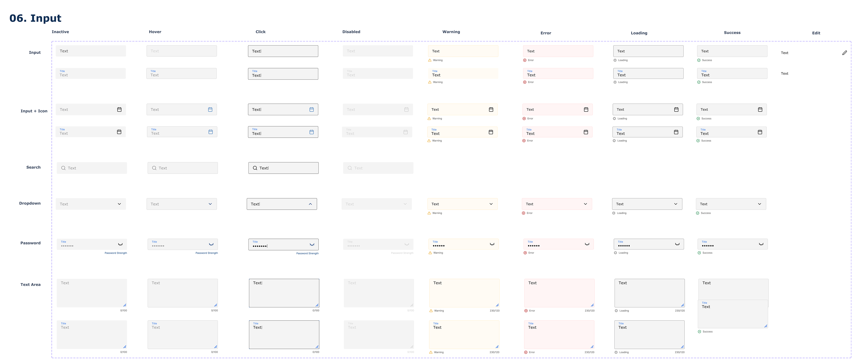The width and height of the screenshot is (868, 362).
Task: Click Password Strength link under Hover Password field
Action: (x=207, y=253)
